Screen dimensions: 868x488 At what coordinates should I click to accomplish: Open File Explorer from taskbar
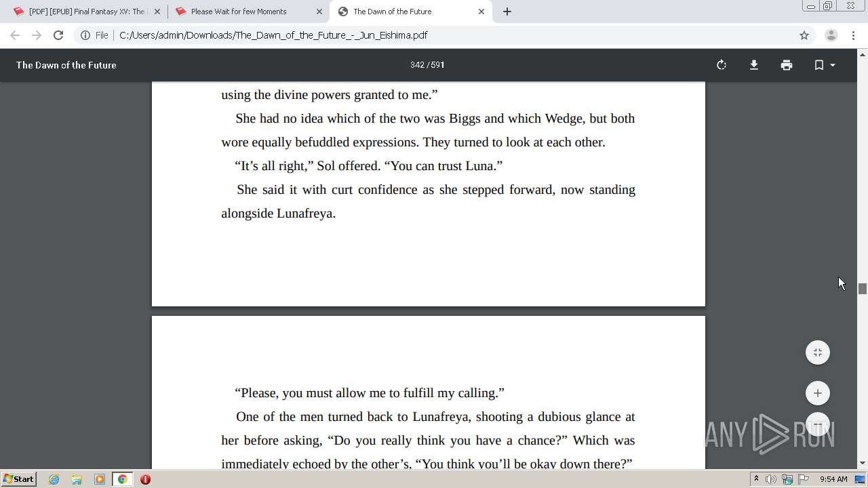tap(77, 479)
